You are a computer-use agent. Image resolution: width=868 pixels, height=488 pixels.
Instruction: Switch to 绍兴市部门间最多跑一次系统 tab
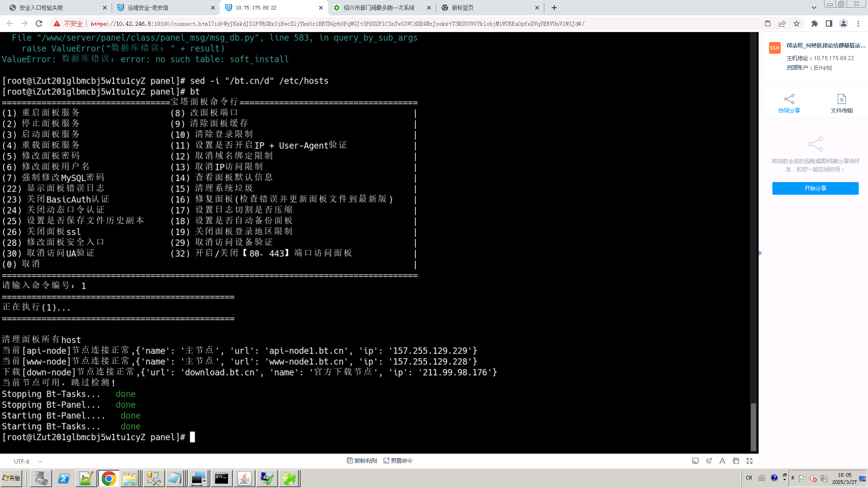[x=382, y=8]
